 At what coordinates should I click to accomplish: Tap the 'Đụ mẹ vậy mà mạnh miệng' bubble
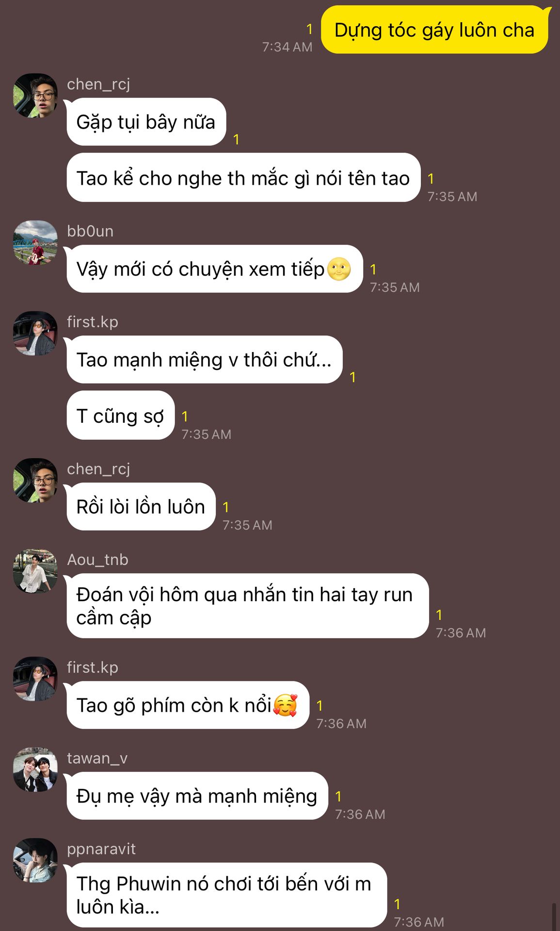[197, 796]
